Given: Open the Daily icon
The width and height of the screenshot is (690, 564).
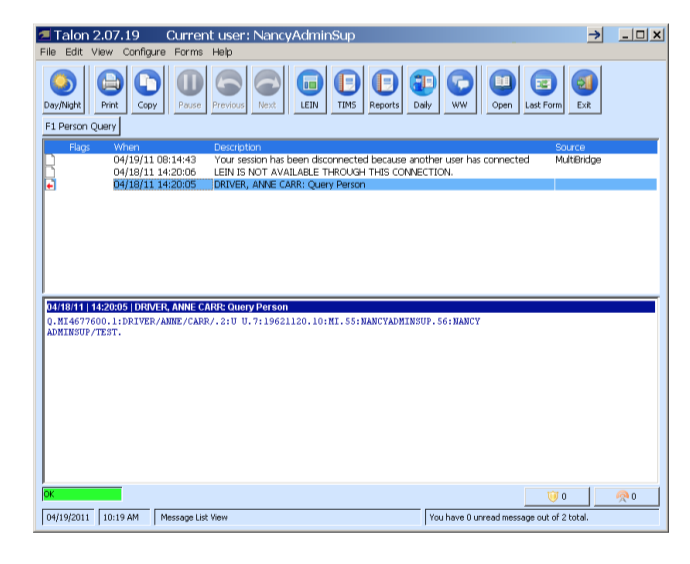Looking at the screenshot, I should [423, 90].
